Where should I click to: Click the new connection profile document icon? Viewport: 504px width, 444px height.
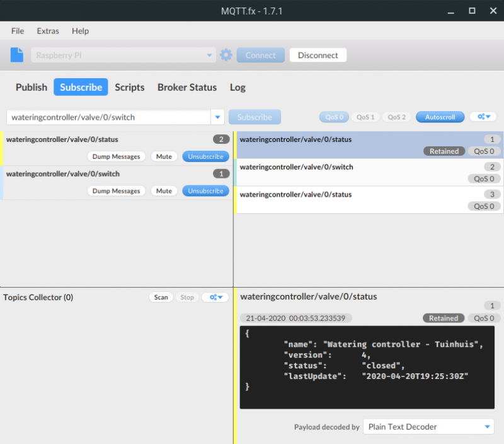(x=16, y=55)
